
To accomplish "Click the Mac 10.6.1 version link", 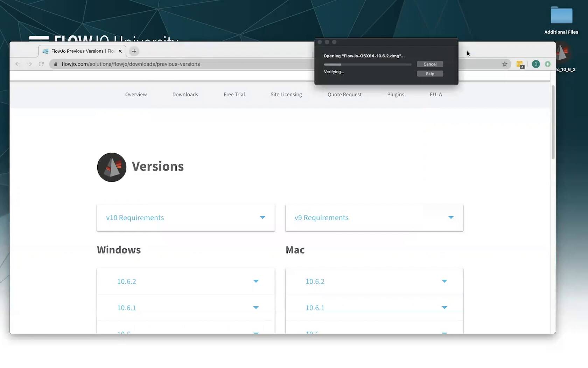I will click(315, 308).
